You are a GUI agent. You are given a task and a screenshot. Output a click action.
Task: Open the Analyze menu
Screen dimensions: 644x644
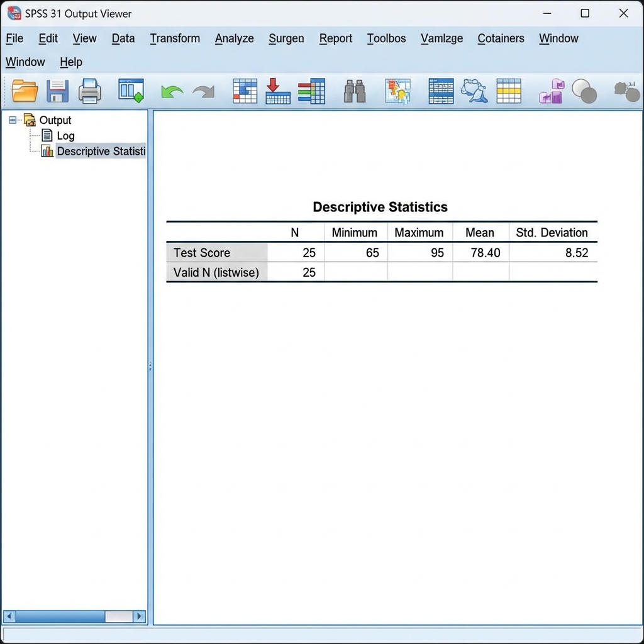(x=234, y=38)
